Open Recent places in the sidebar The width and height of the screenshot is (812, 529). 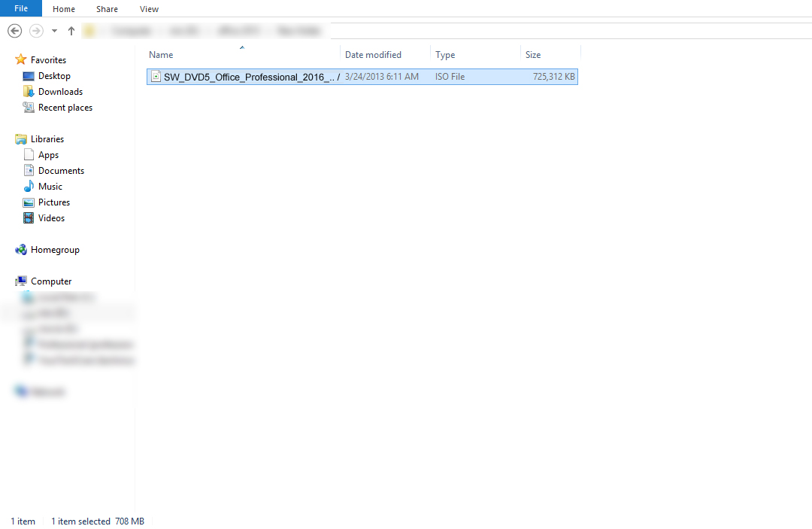pyautogui.click(x=65, y=108)
